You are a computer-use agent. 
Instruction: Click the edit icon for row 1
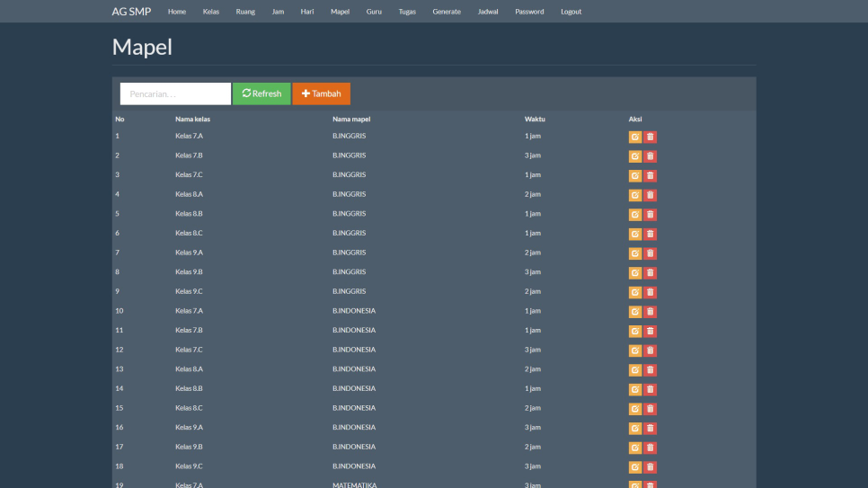635,137
